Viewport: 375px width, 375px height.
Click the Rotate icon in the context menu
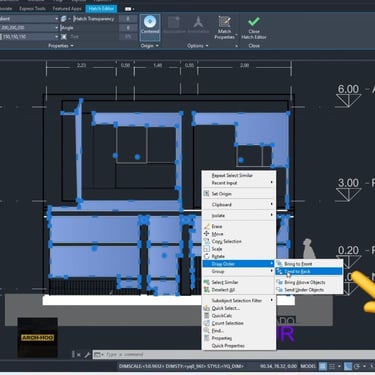tap(207, 256)
